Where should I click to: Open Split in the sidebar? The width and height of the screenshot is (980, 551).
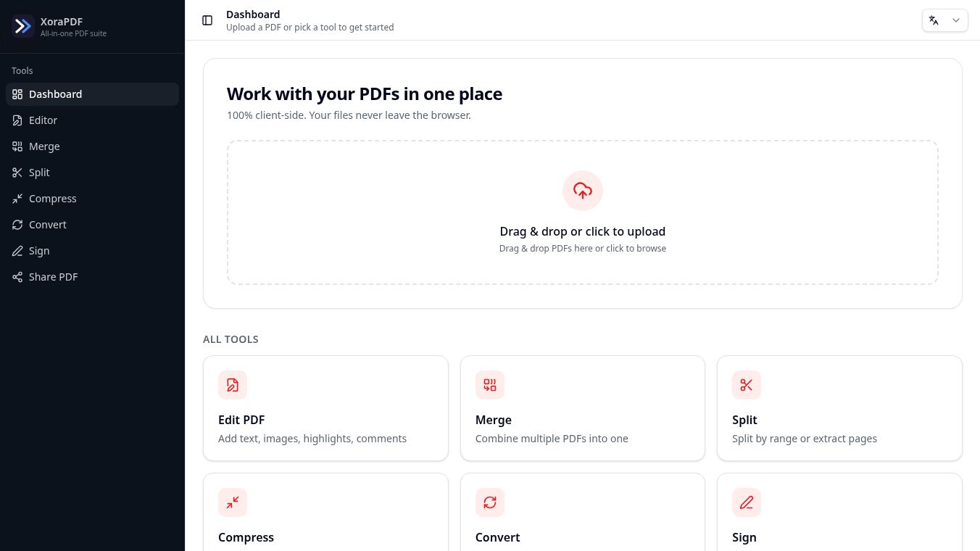pos(92,173)
